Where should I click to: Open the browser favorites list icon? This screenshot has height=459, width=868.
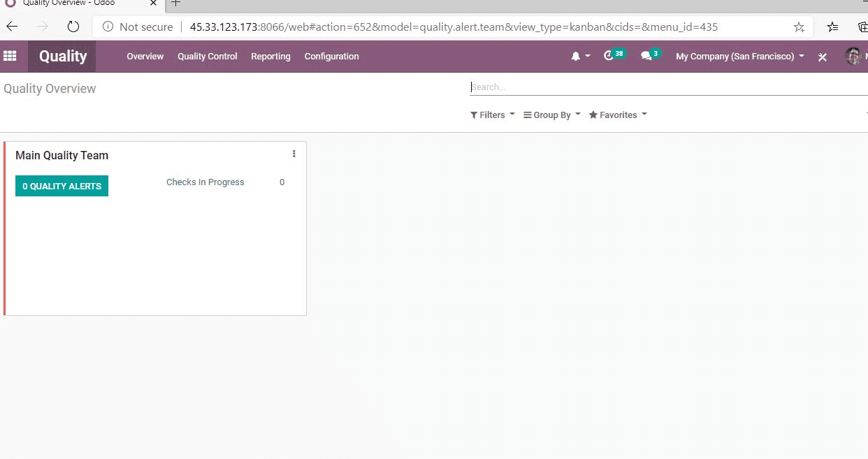pyautogui.click(x=832, y=27)
